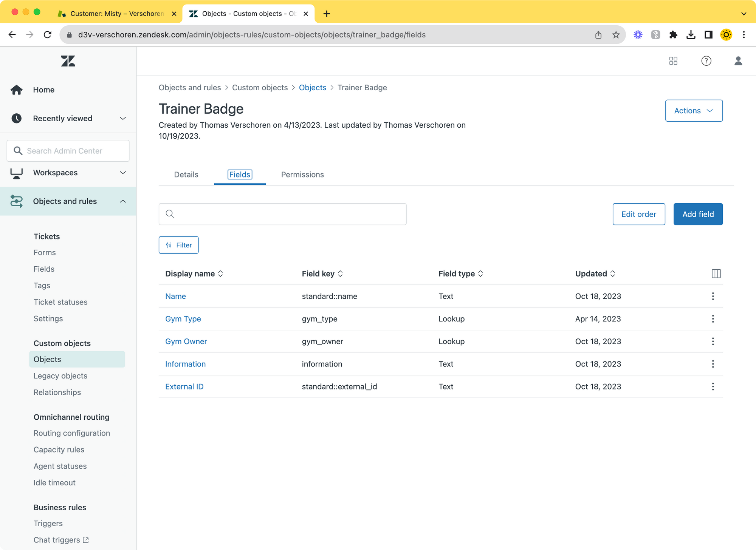
Task: Open the options menu for Gym Type row
Action: tap(713, 319)
